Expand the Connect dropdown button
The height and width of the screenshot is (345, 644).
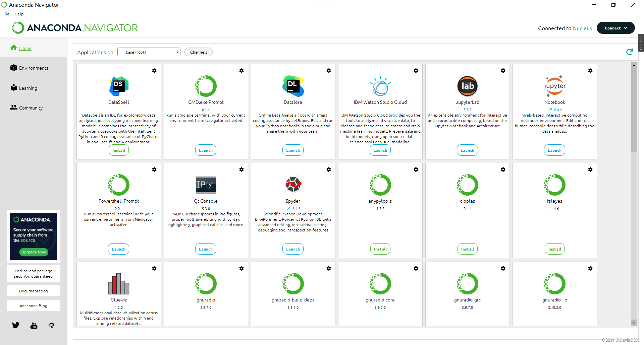pyautogui.click(x=615, y=28)
